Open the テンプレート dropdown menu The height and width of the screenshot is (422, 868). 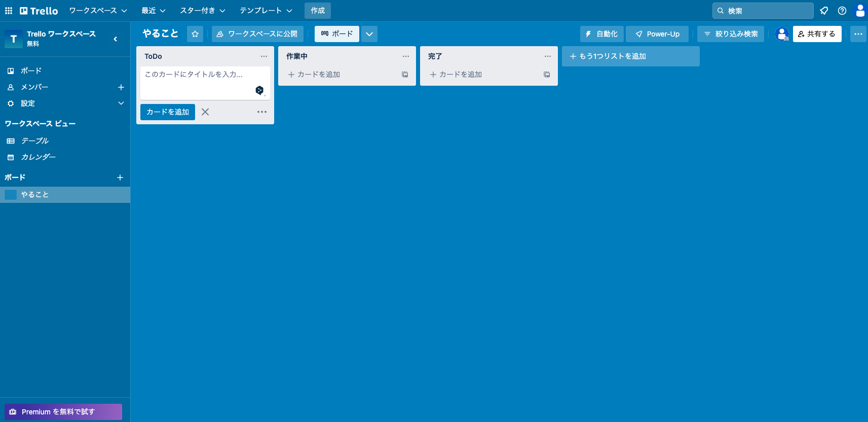[x=266, y=11]
